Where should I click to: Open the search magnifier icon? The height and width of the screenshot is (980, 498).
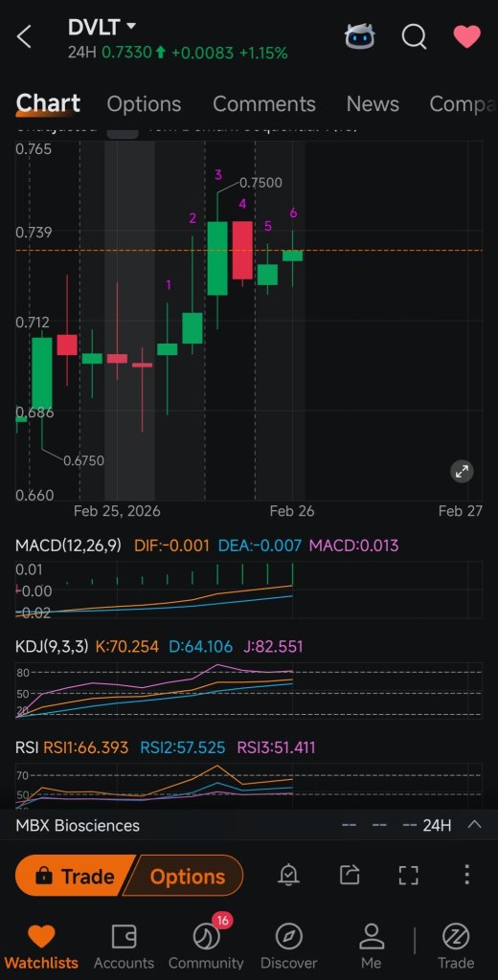[x=414, y=37]
